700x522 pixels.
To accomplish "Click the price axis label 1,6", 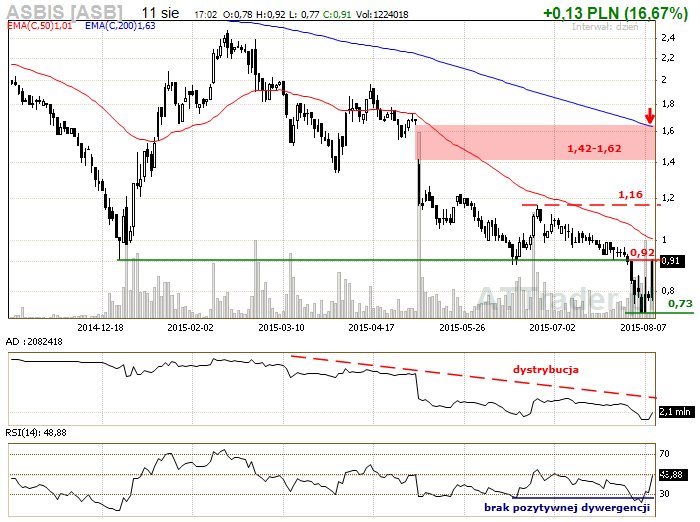I will [668, 131].
